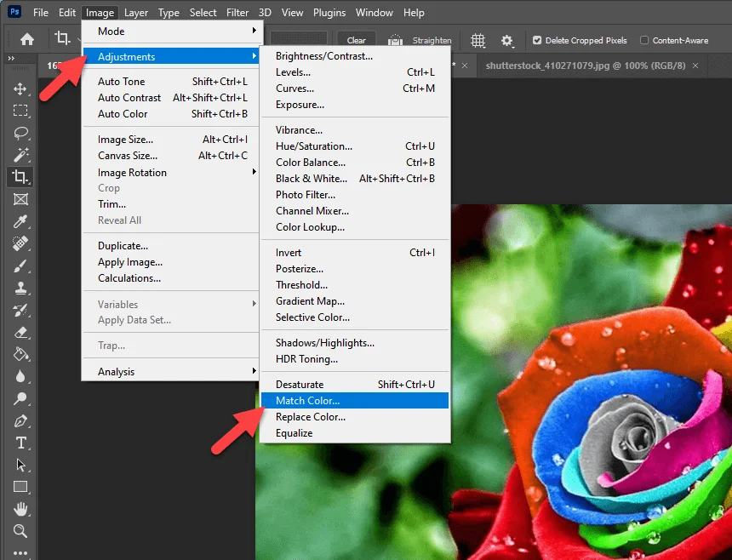Choose Auto Tone from Image menu
The width and height of the screenshot is (732, 560).
pyautogui.click(x=171, y=81)
